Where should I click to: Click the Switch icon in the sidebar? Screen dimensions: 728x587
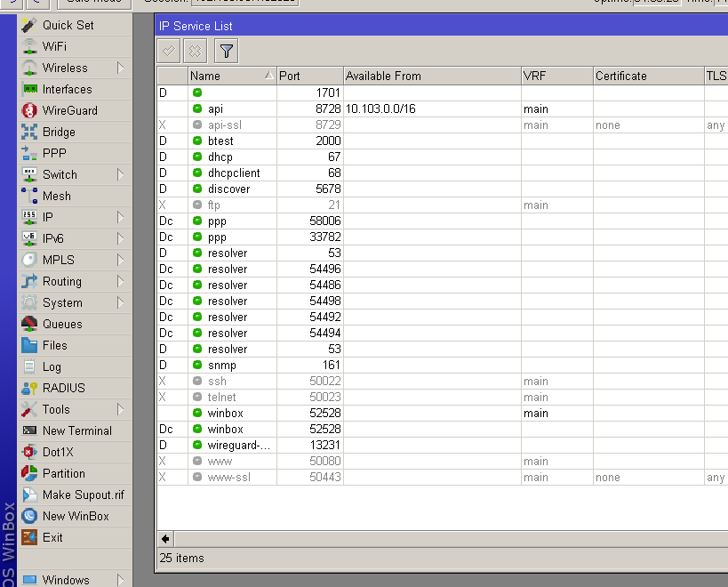(29, 174)
